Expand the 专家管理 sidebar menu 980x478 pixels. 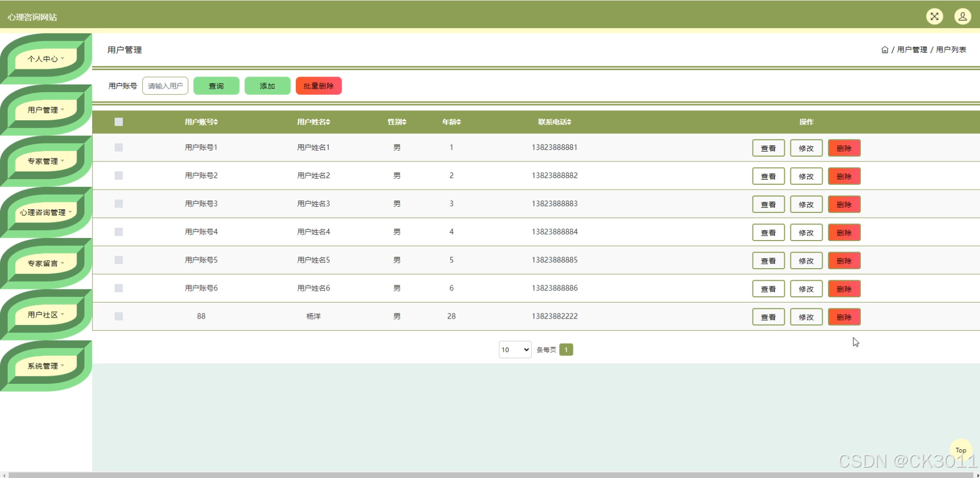(46, 161)
